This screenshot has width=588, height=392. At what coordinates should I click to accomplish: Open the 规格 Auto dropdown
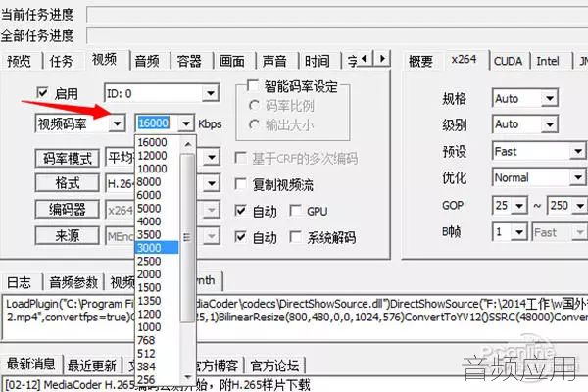(x=550, y=98)
